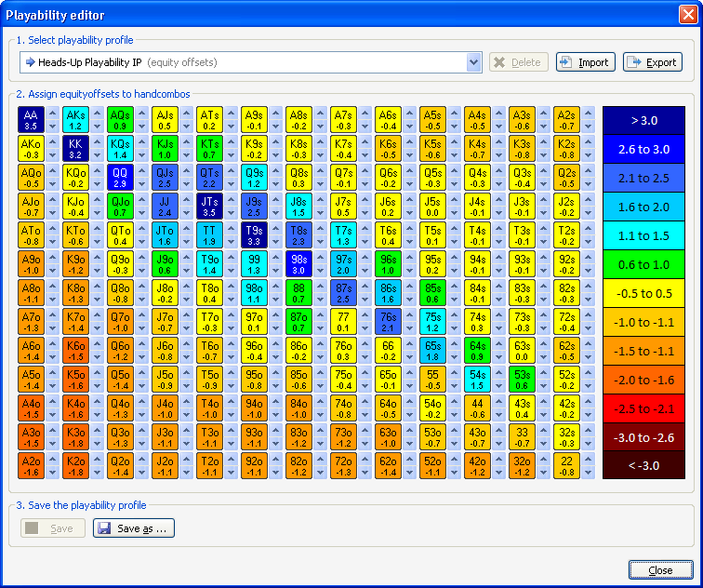Increase AA equity offset with up arrow
Viewport: 703px width, 588px height.
pyautogui.click(x=52, y=113)
